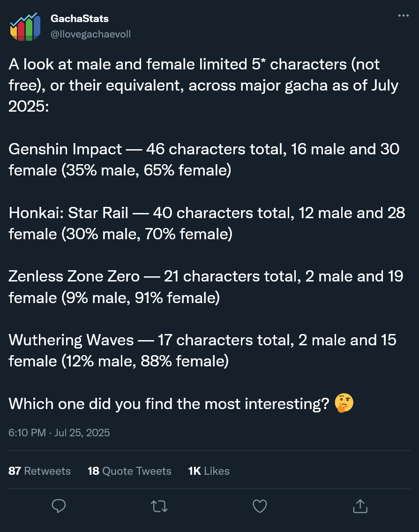419x532 pixels.
Task: Open the GachaStats display name link
Action: (79, 19)
